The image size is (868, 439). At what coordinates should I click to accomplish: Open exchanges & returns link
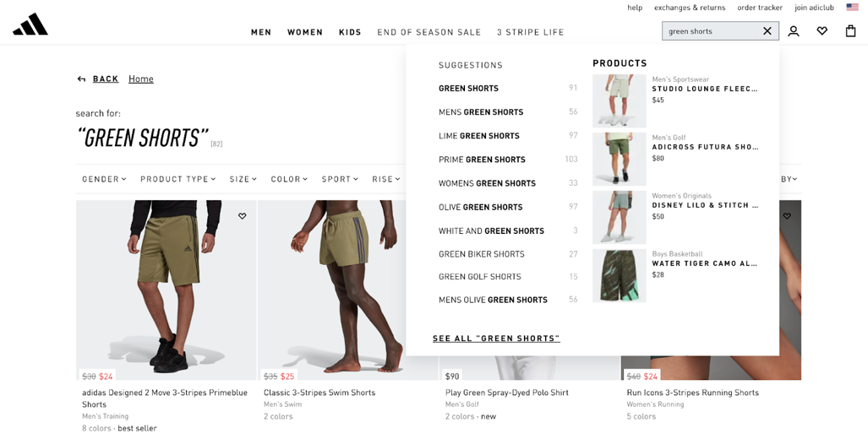pyautogui.click(x=690, y=8)
